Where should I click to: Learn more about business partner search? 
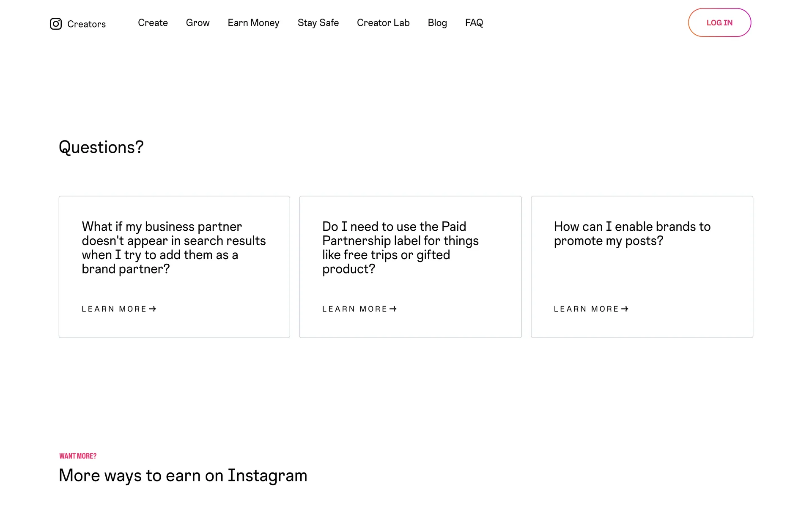click(114, 309)
